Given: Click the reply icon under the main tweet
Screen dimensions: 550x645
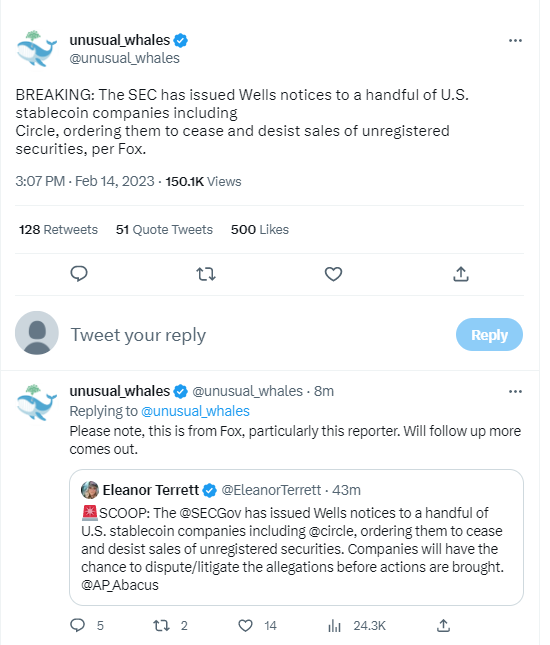Looking at the screenshot, I should pos(79,274).
